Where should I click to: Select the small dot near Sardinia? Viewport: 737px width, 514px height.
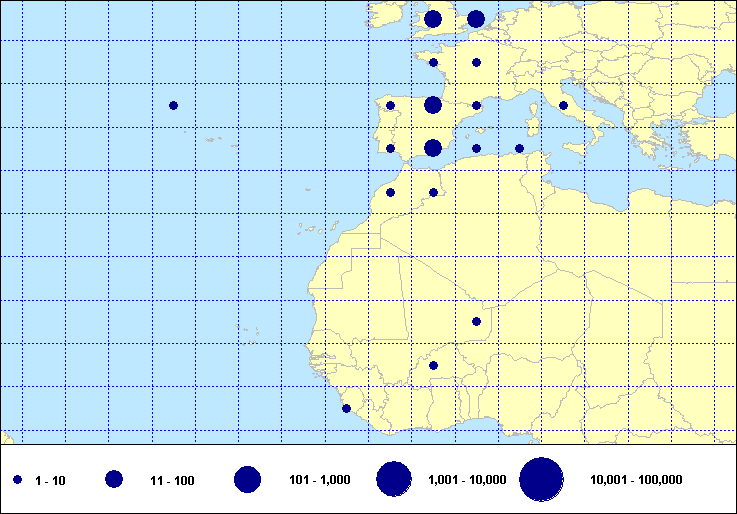click(519, 148)
